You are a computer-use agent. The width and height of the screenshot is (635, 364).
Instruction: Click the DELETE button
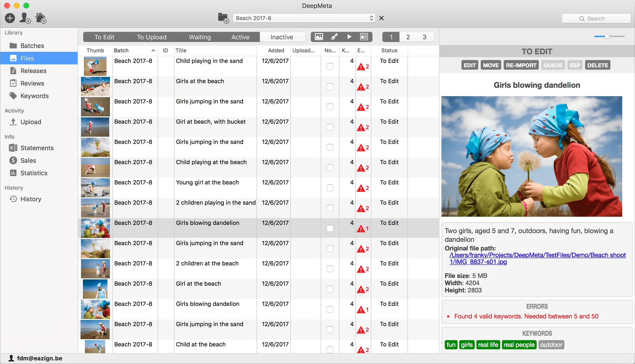(597, 65)
